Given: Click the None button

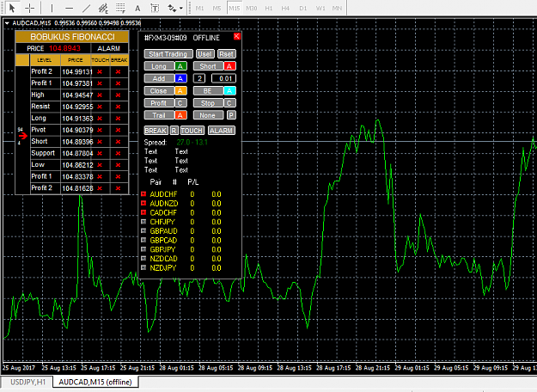Looking at the screenshot, I should point(208,115).
